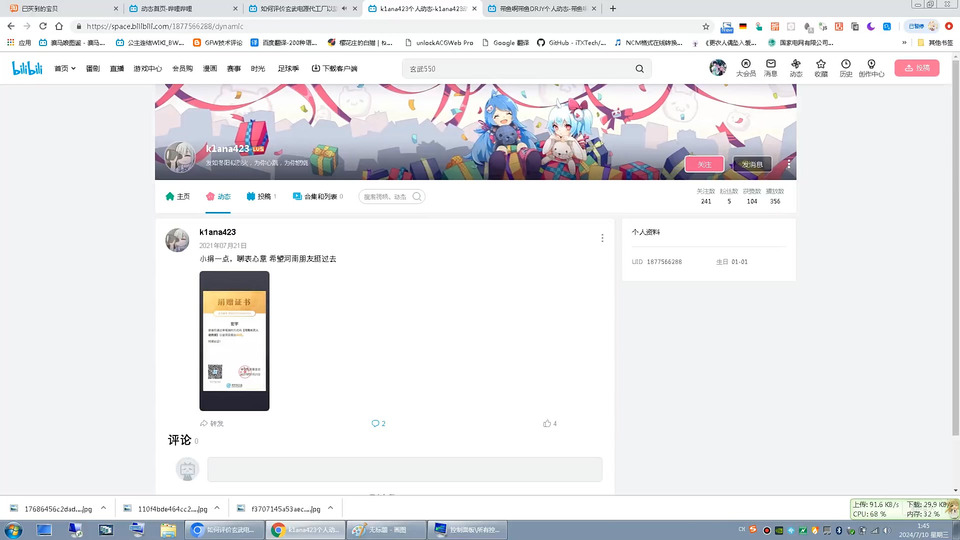960x540 pixels.
Task: Open the 收藏 favorites star icon
Action: (821, 67)
